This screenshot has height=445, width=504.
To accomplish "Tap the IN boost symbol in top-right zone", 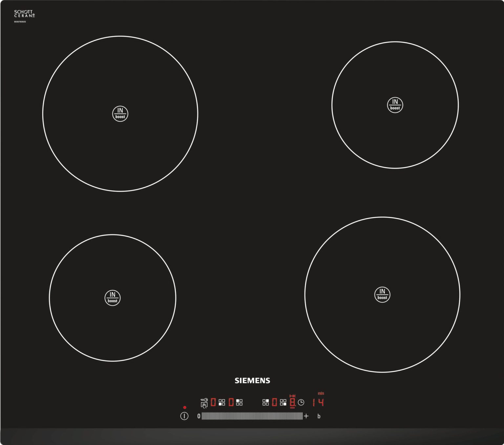I will [x=395, y=105].
